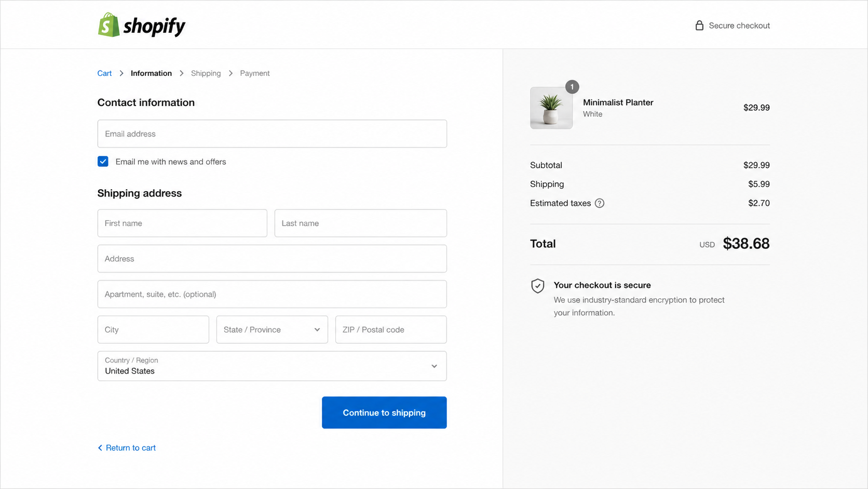The width and height of the screenshot is (868, 489).
Task: Click the Your checkout is secure heading
Action: [602, 285]
